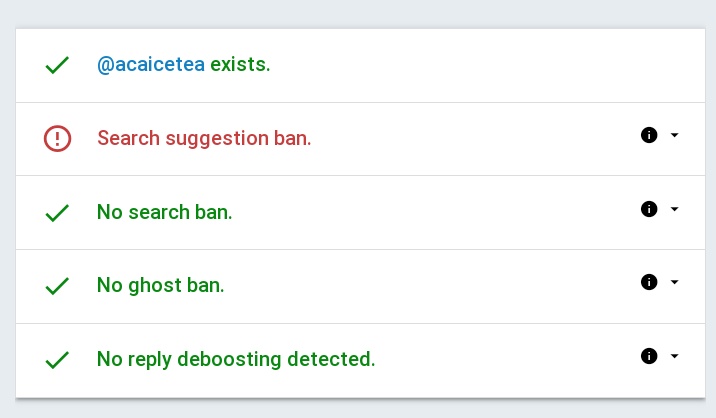This screenshot has height=418, width=716.
Task: Open info icon for Search suggestion ban
Action: click(x=648, y=135)
